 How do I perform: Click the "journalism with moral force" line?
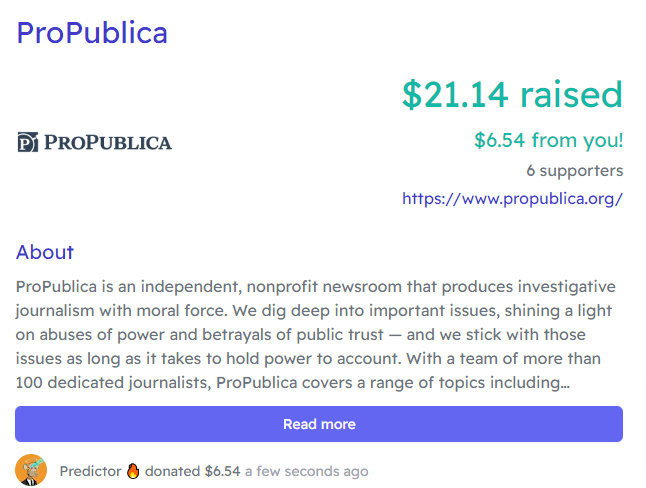pyautogui.click(x=314, y=311)
